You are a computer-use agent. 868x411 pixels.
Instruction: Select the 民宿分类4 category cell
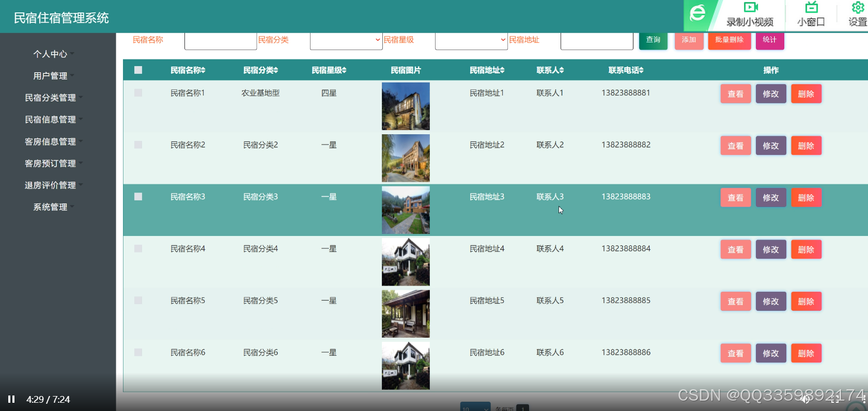click(260, 248)
